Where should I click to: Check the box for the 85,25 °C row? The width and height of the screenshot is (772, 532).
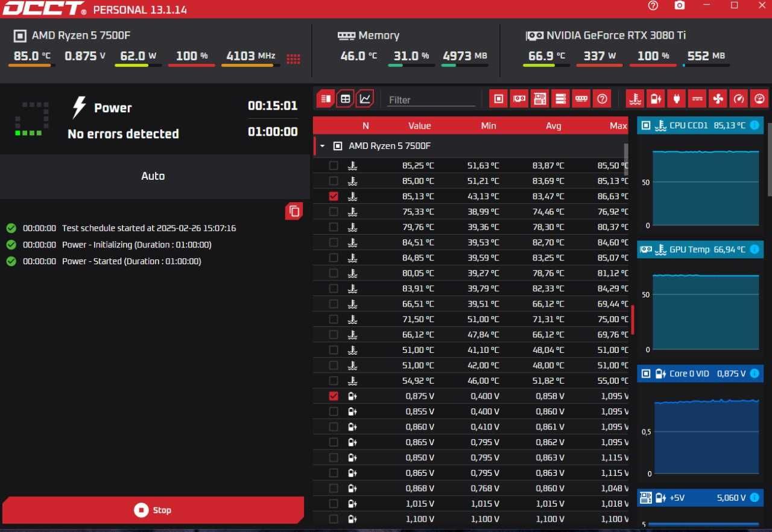[x=334, y=166]
